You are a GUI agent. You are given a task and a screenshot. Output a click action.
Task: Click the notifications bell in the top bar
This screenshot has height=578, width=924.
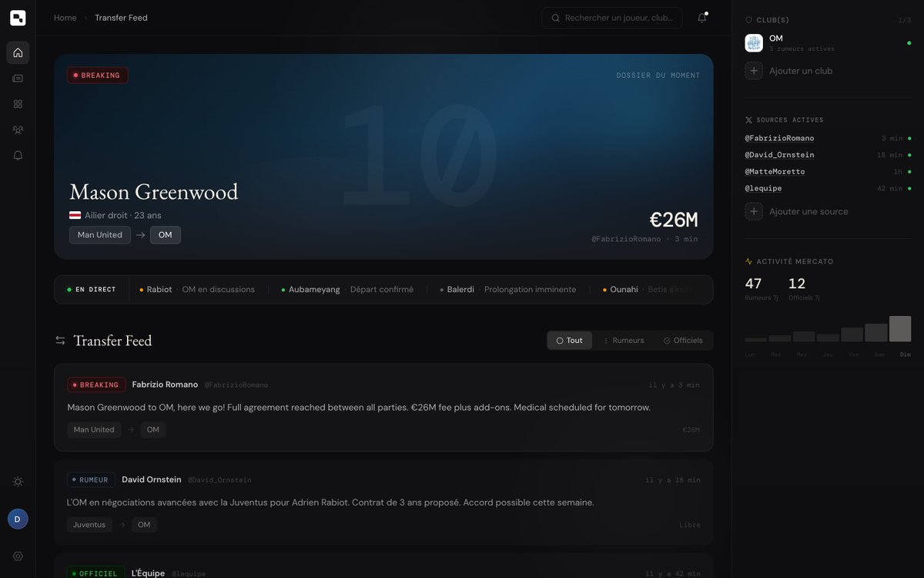coord(701,18)
